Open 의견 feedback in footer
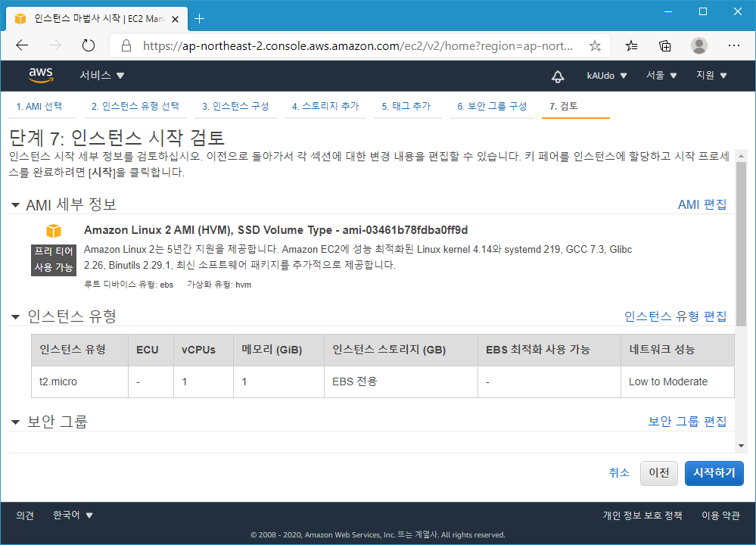The image size is (756, 545). coord(25,515)
